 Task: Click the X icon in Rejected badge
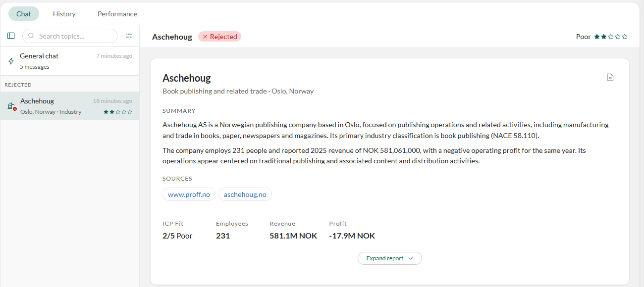click(205, 37)
